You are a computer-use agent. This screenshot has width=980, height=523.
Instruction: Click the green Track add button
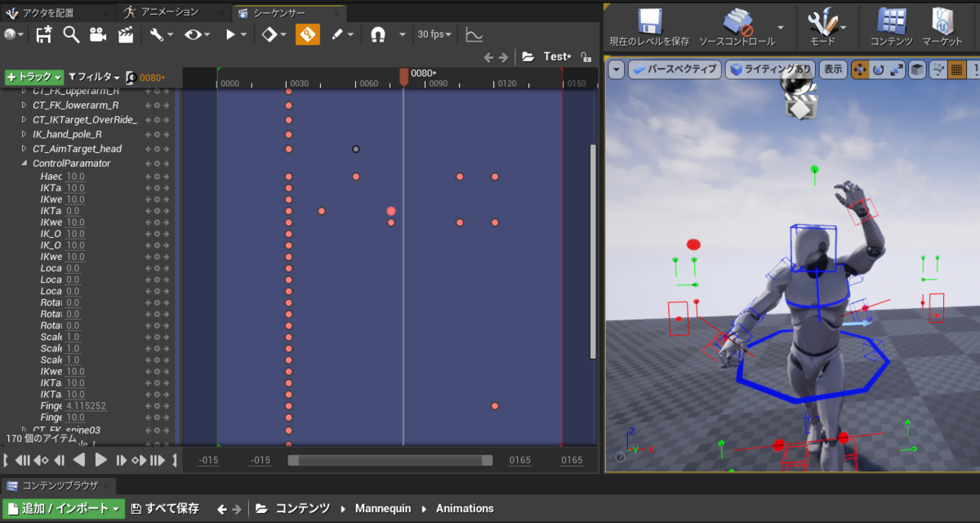33,77
